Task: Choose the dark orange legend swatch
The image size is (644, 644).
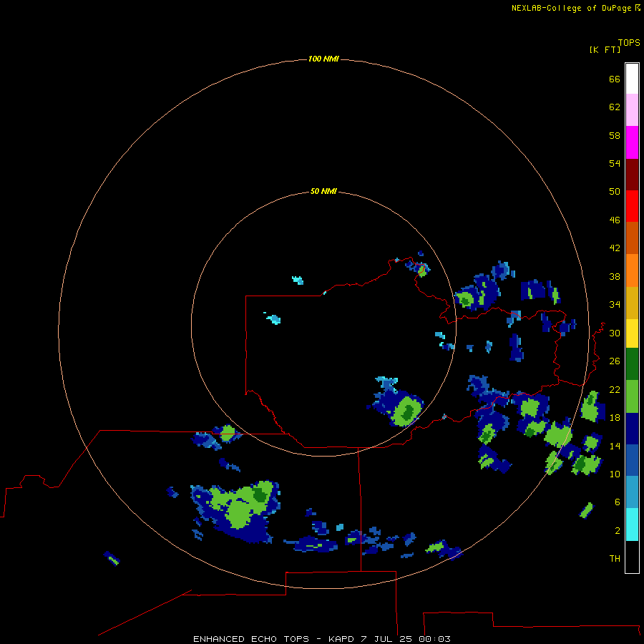Action: 632,238
